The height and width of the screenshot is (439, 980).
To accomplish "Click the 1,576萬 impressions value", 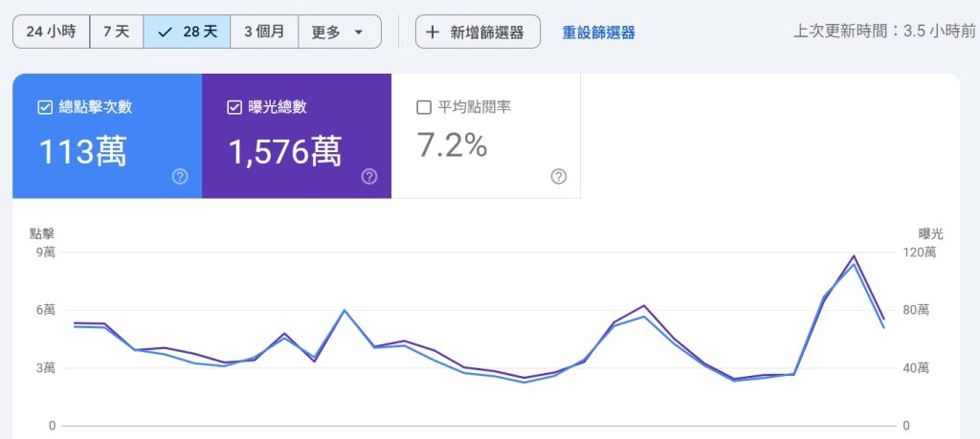I will (x=285, y=151).
